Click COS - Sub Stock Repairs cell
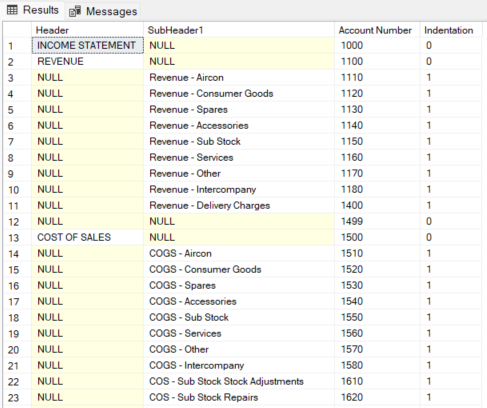 239,397
